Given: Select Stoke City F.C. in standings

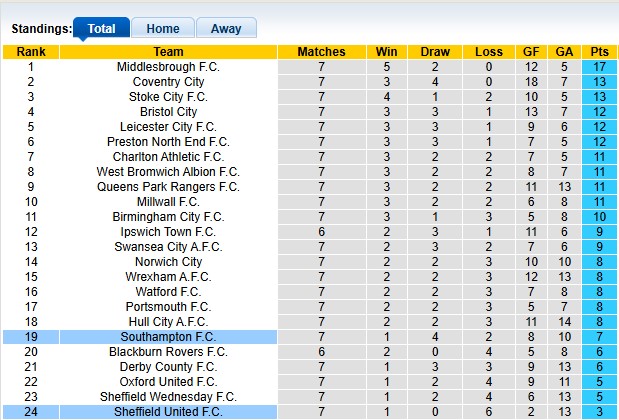Looking at the screenshot, I should (x=168, y=97).
